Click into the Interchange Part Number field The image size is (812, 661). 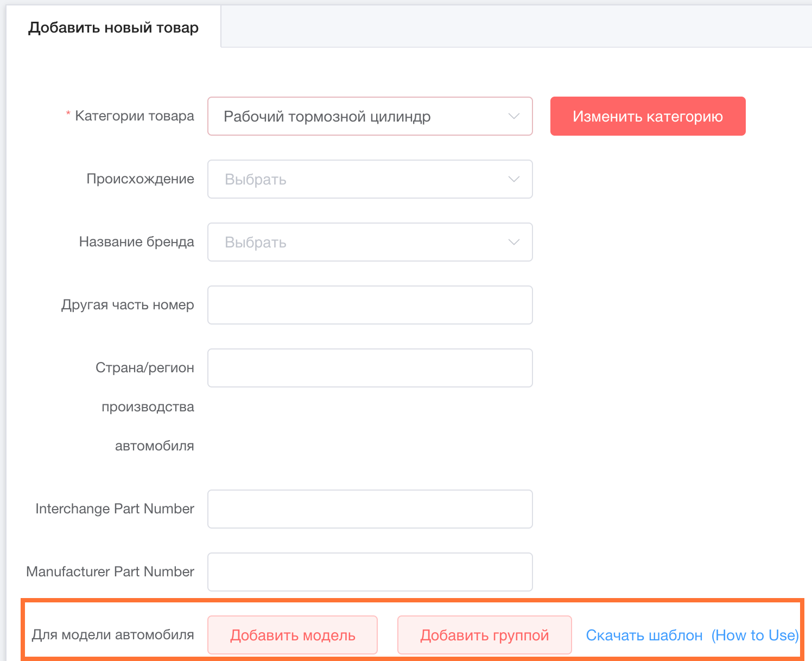[x=370, y=509]
